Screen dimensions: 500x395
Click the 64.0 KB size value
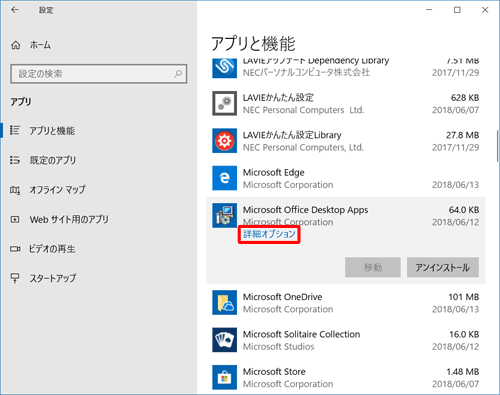point(464,210)
